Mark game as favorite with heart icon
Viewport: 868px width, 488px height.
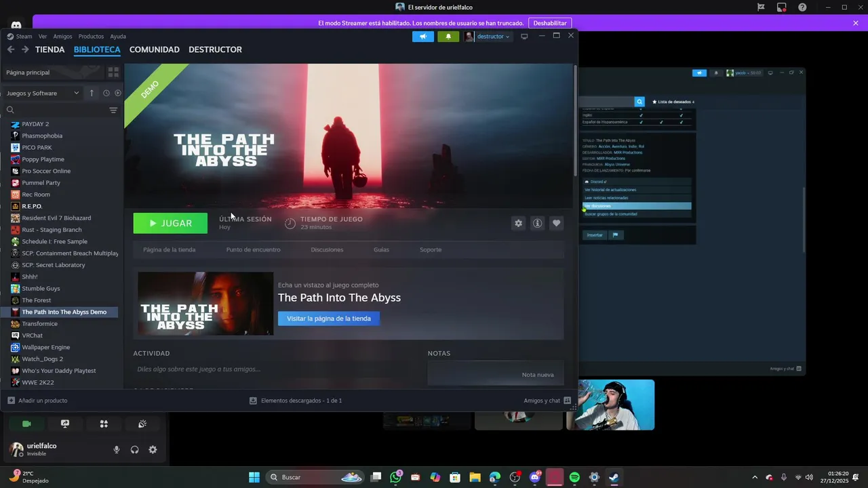coord(556,223)
